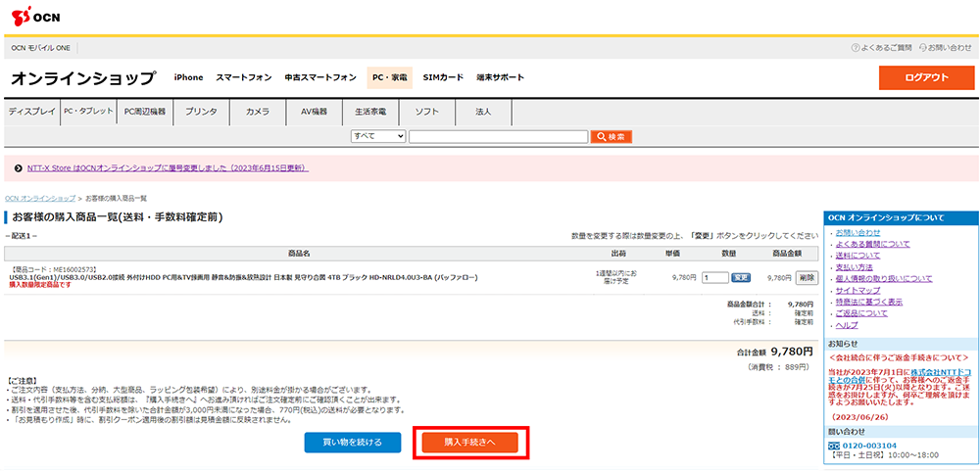The image size is (980, 471).
Task: Open the すべて category dropdown
Action: pos(378,136)
